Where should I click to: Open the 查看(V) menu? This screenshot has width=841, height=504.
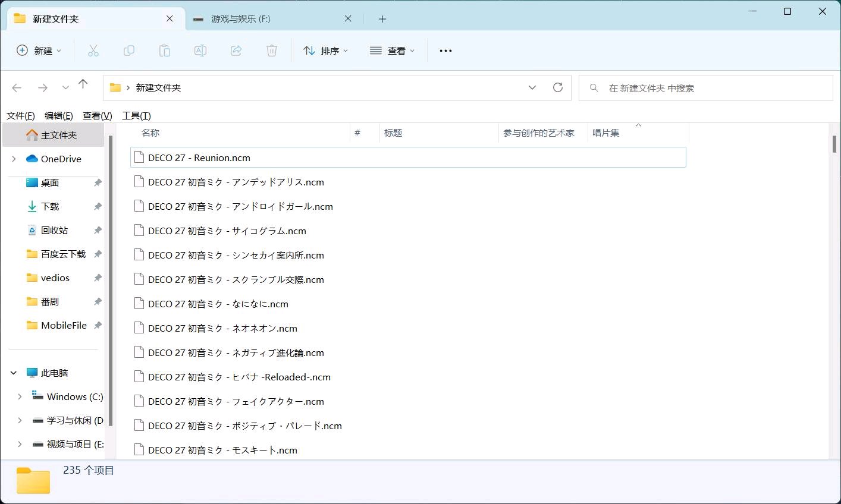coord(98,116)
